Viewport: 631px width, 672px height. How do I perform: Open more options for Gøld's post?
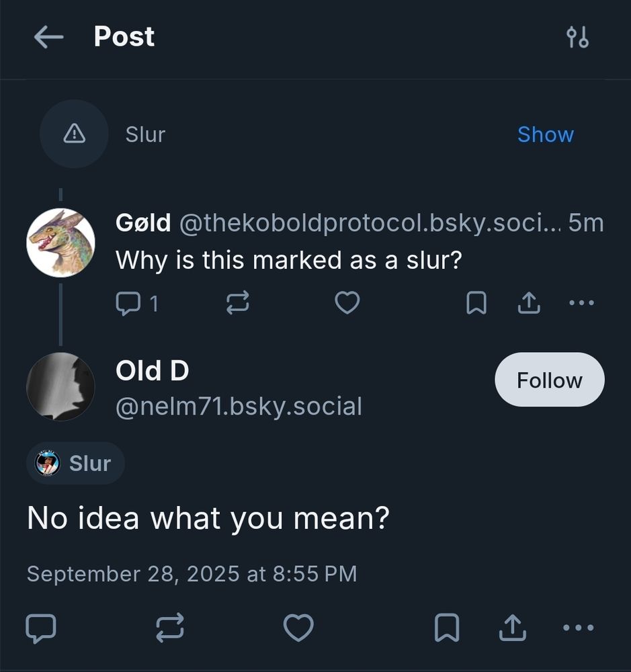(581, 303)
